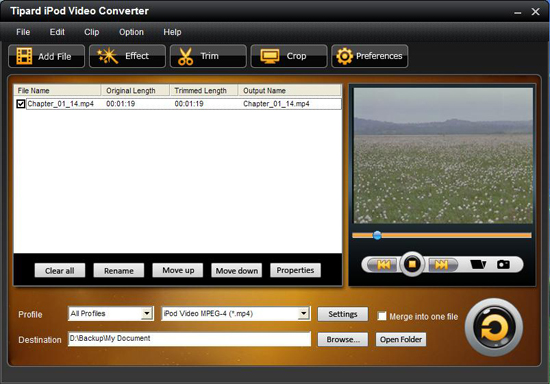550x384 pixels.
Task: Open the Edit menu
Action: point(57,32)
